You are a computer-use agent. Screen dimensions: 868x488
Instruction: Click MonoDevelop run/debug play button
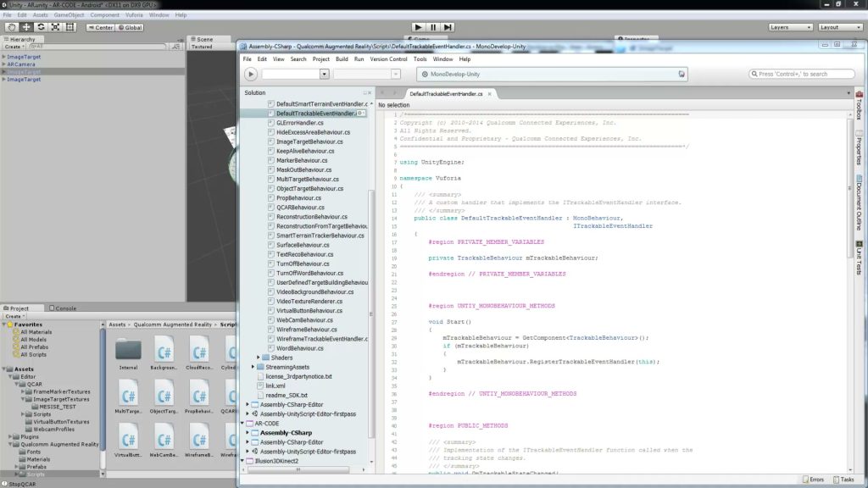coord(251,75)
